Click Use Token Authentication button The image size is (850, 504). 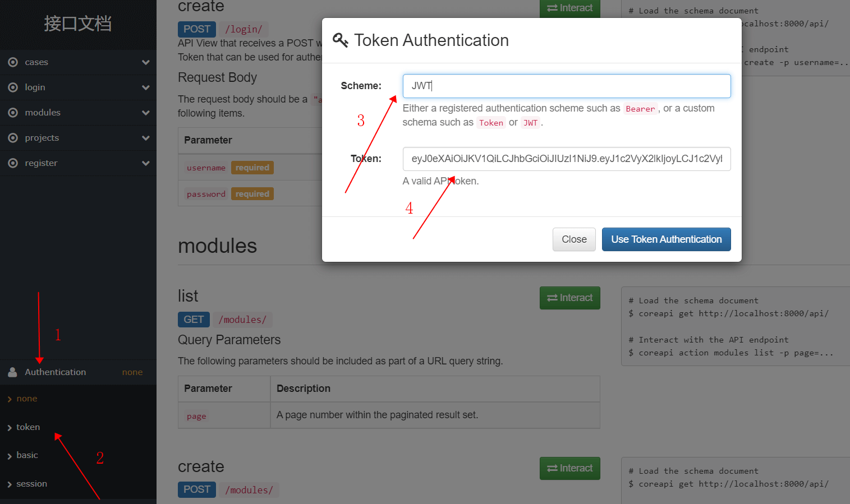coord(666,239)
